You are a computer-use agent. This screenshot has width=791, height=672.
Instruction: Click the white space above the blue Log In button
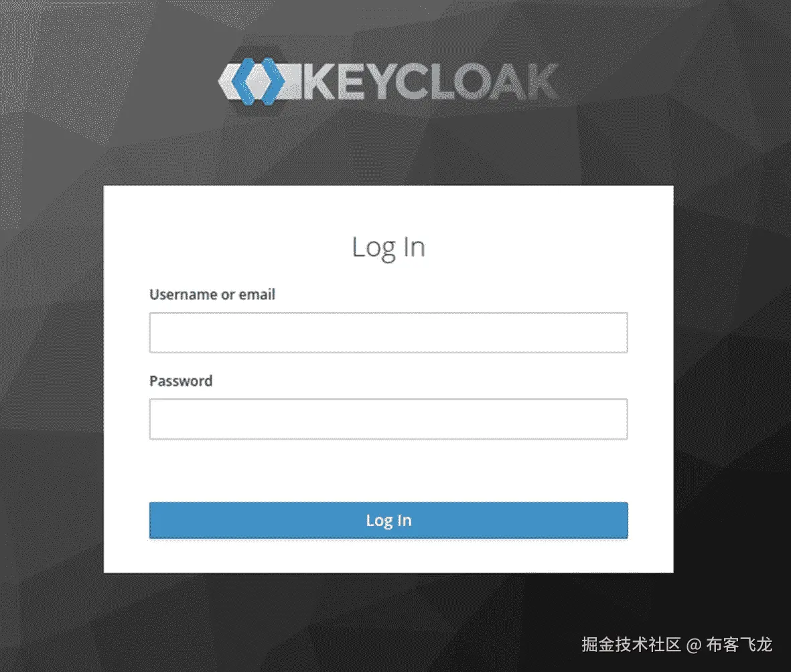pos(388,471)
